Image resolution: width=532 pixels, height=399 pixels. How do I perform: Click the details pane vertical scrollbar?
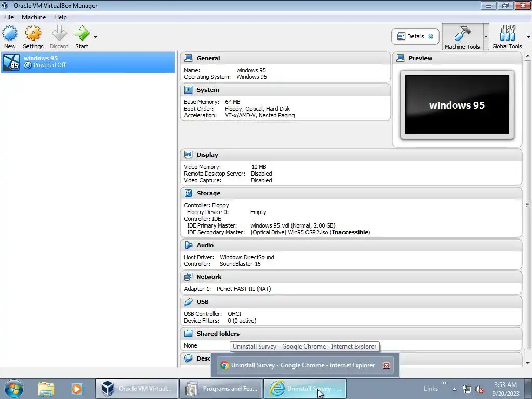pos(527,204)
